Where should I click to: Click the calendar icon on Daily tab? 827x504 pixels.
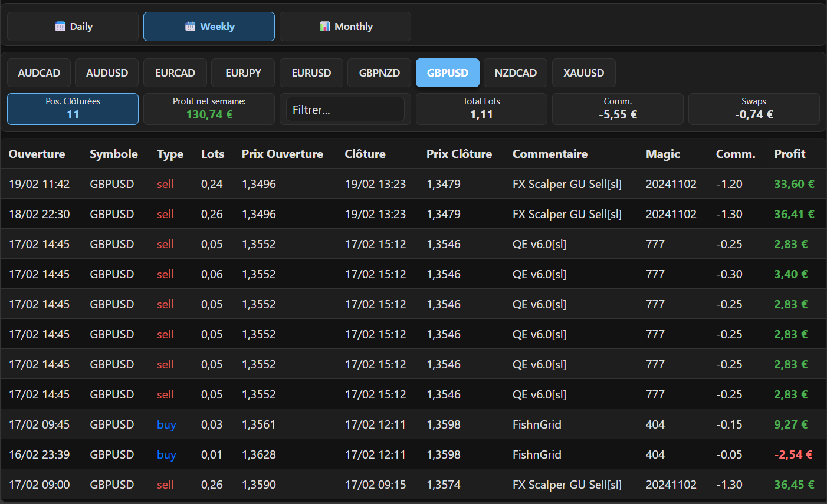click(x=60, y=27)
